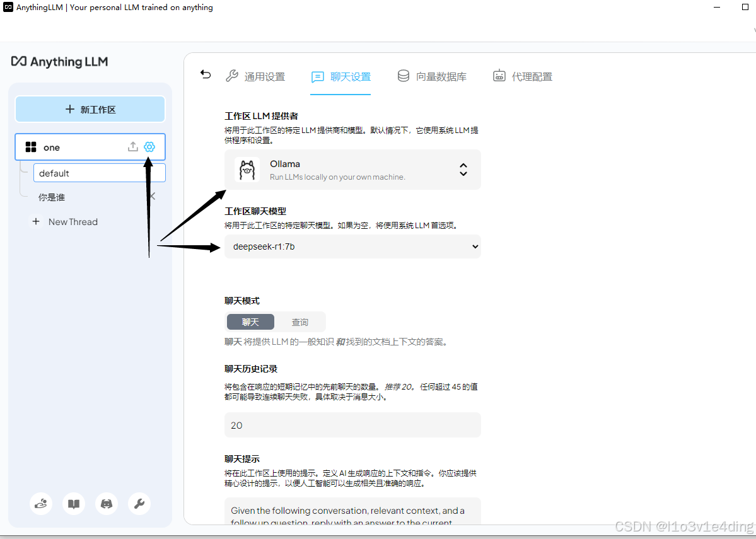Viewport: 756px width, 539px height.
Task: Expand the provider up-down chevron
Action: (463, 169)
